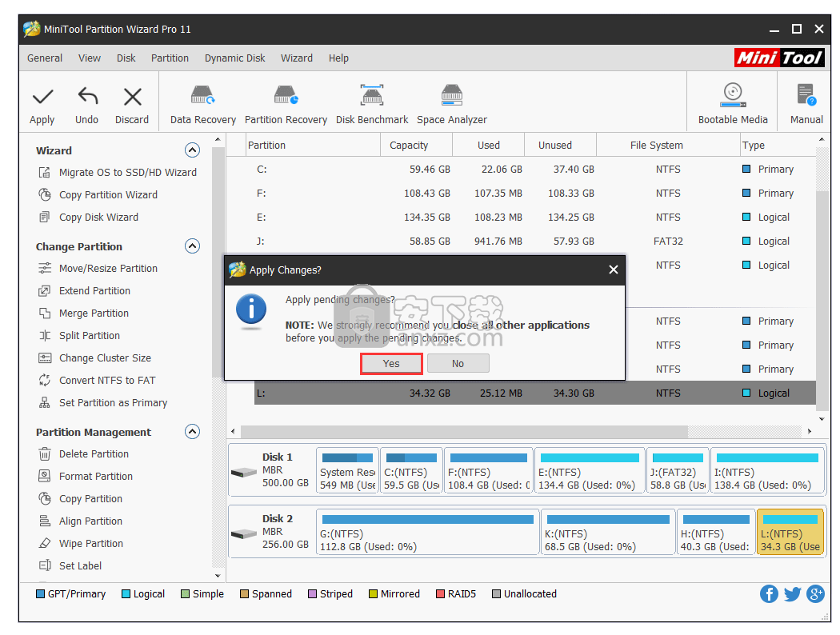840x635 pixels.
Task: Choose Format Partition
Action: (x=86, y=477)
